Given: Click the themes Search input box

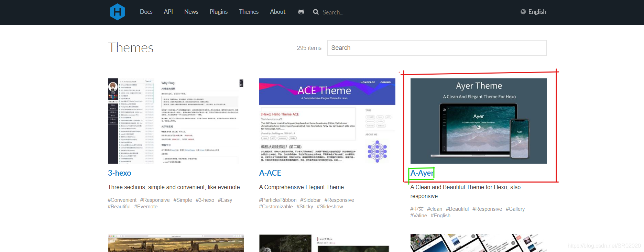Looking at the screenshot, I should (x=437, y=48).
